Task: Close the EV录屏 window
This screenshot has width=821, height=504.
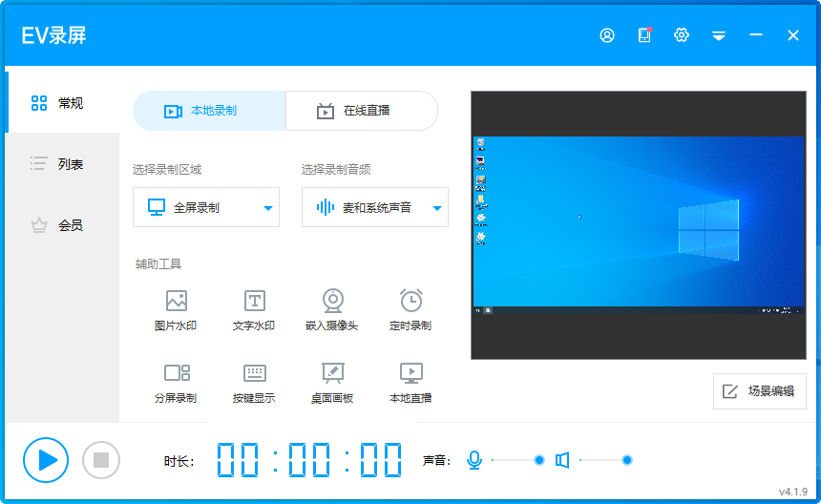Action: coord(792,35)
